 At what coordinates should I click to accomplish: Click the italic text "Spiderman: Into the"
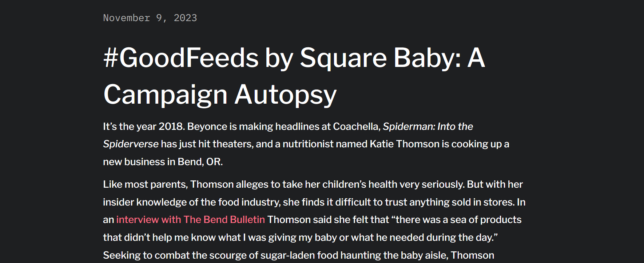(428, 127)
